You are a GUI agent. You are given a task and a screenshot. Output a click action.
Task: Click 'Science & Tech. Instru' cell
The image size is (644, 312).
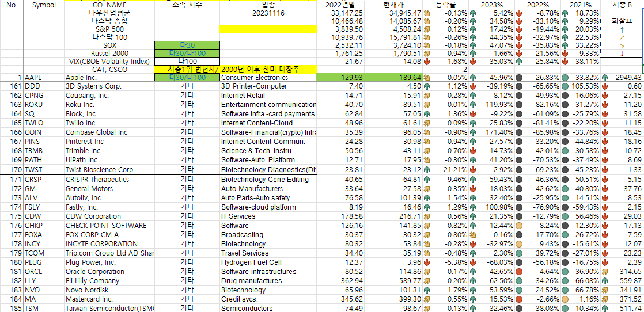point(268,151)
